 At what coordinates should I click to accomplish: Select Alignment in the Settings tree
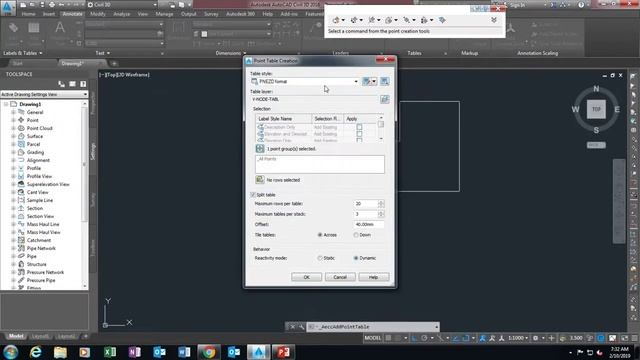[38, 160]
